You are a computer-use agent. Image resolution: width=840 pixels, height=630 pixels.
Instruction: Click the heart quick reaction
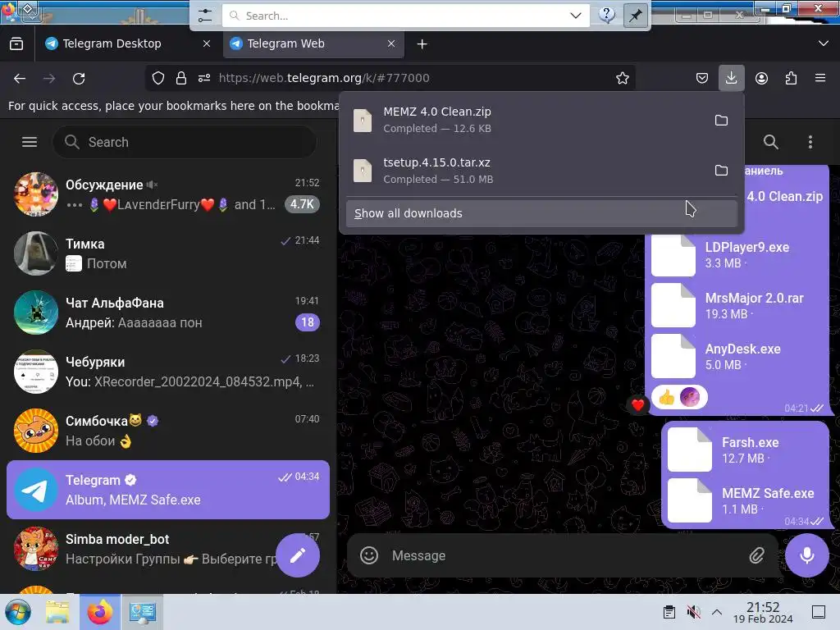tap(637, 404)
